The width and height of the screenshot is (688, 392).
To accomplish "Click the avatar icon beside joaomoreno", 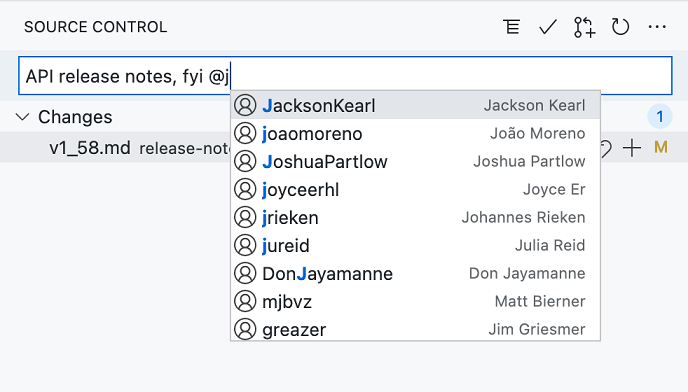I will click(245, 133).
